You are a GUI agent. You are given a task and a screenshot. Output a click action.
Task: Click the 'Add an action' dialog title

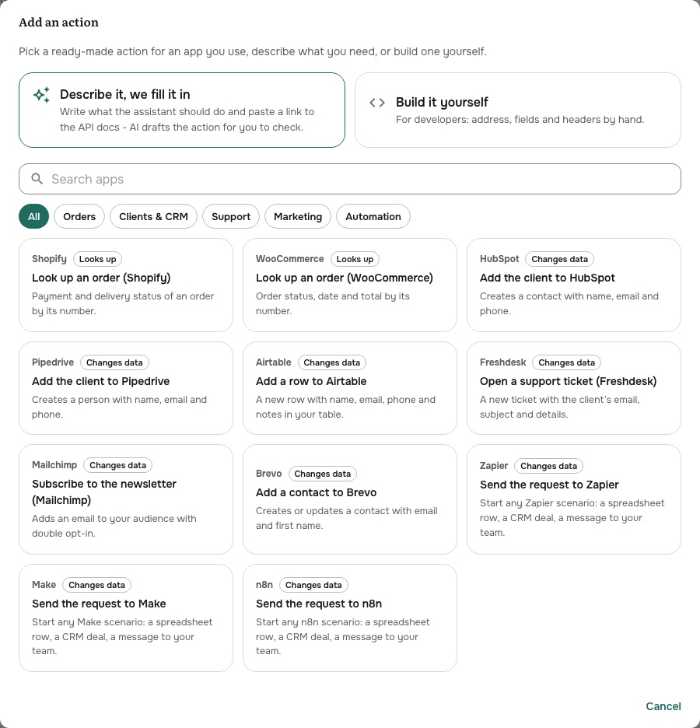[x=58, y=23]
